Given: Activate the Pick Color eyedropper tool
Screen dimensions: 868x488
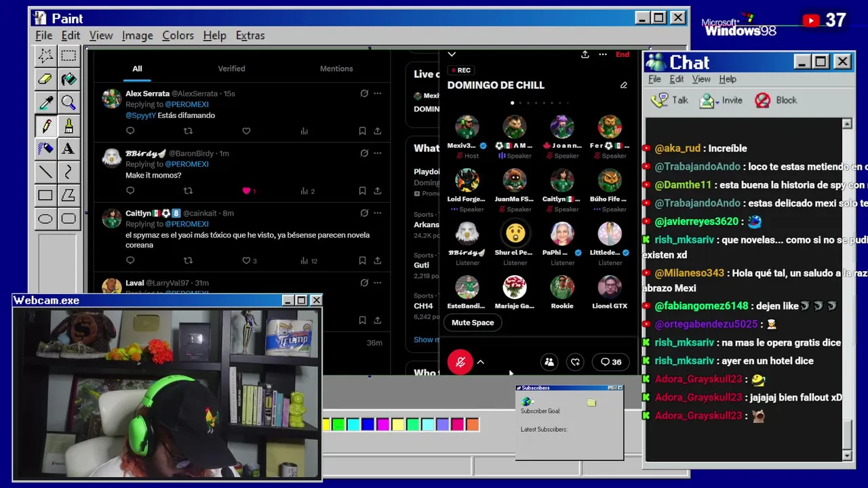Looking at the screenshot, I should [x=45, y=102].
